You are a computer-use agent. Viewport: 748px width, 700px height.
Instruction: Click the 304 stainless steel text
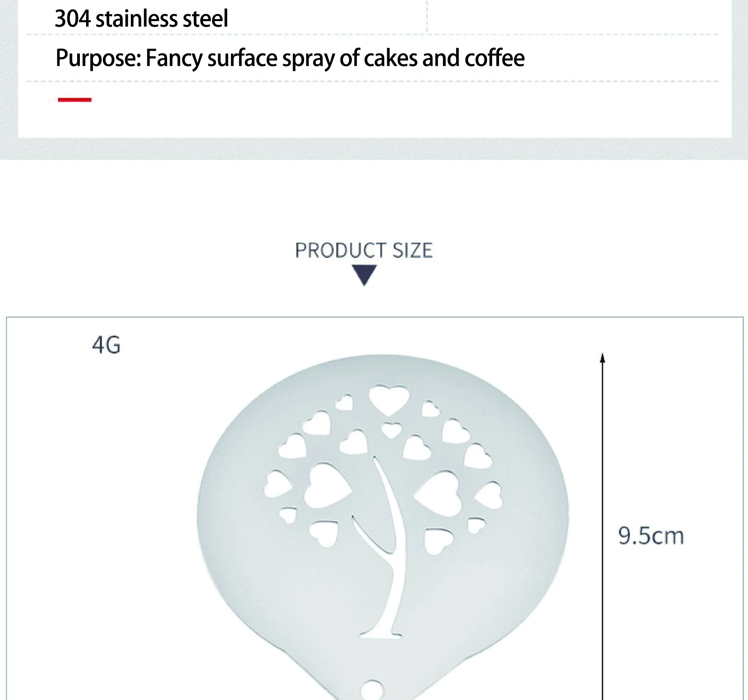click(141, 18)
